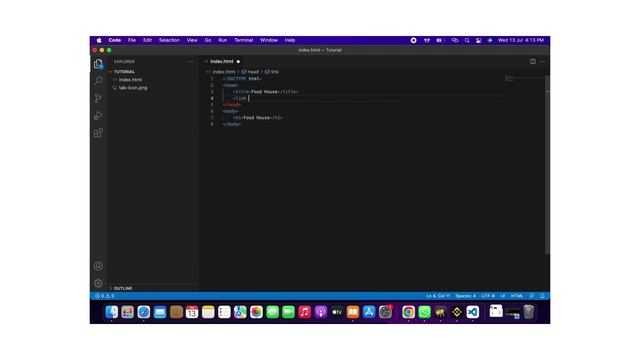Change encoding via UTF-8
Screen dimensions: 640x360
(488, 296)
